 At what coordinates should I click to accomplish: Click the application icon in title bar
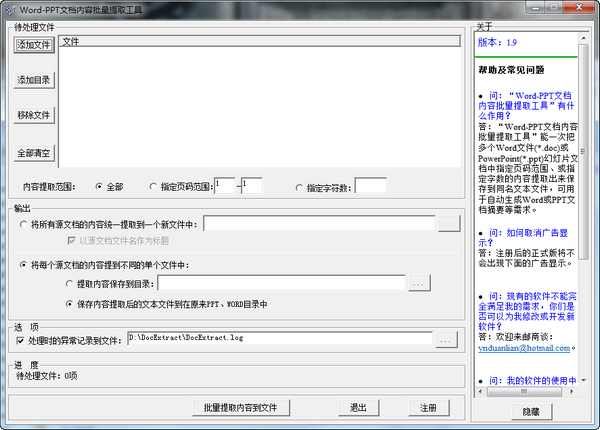coord(10,10)
